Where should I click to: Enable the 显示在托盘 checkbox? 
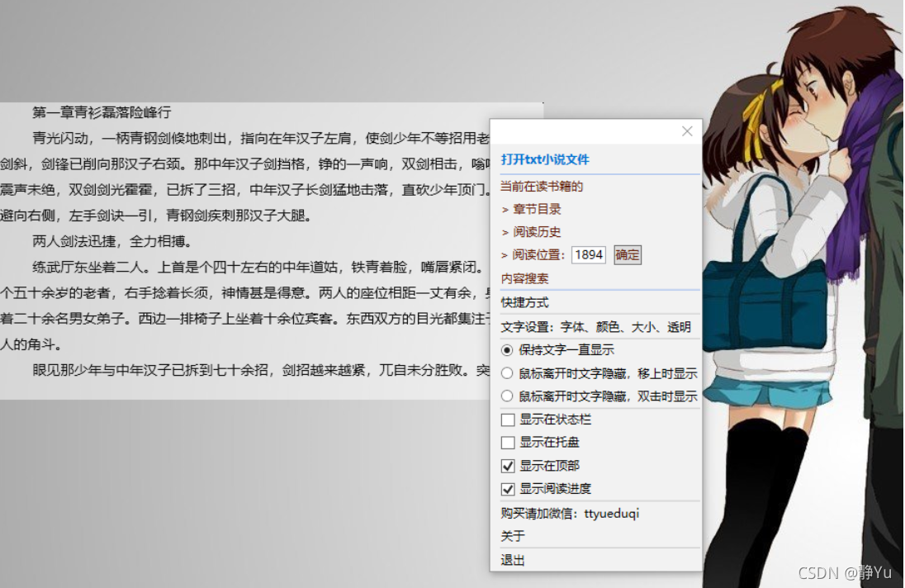click(507, 443)
